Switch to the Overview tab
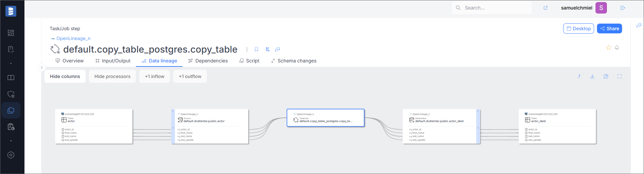 (x=70, y=61)
